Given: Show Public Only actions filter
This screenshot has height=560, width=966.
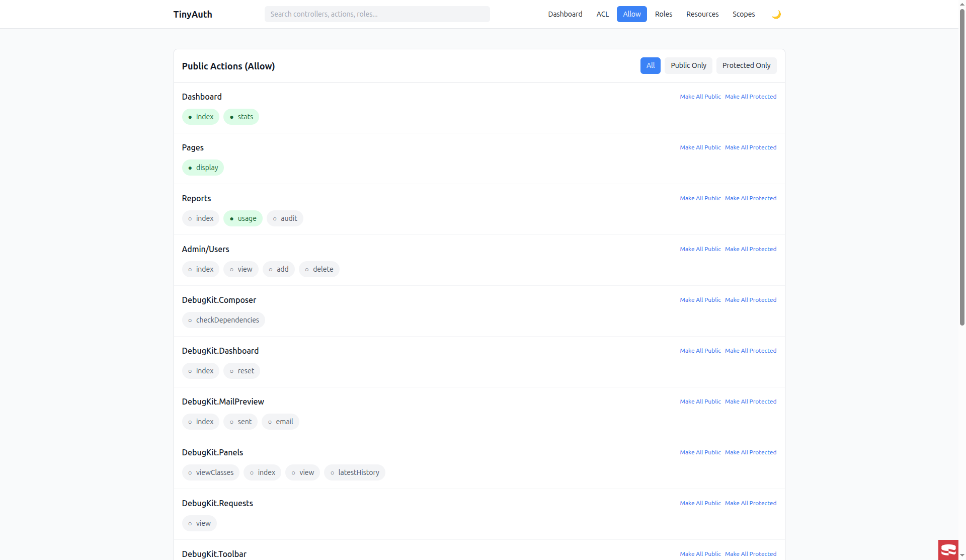Looking at the screenshot, I should tap(688, 65).
